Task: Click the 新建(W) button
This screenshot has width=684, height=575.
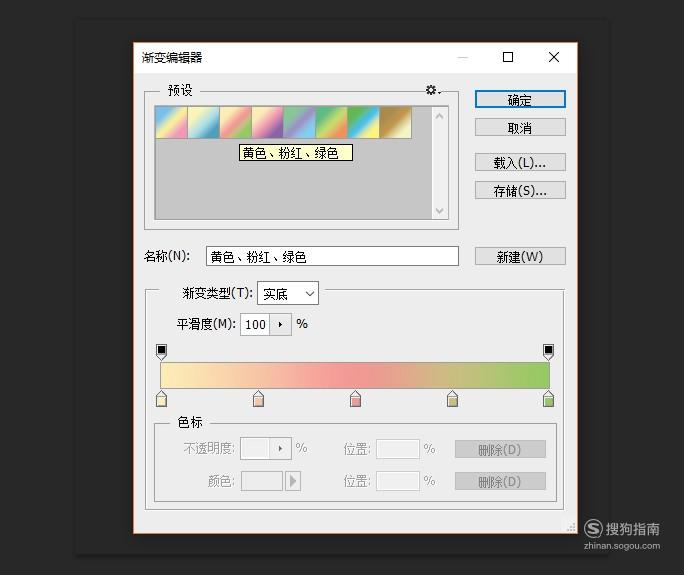Action: [520, 256]
